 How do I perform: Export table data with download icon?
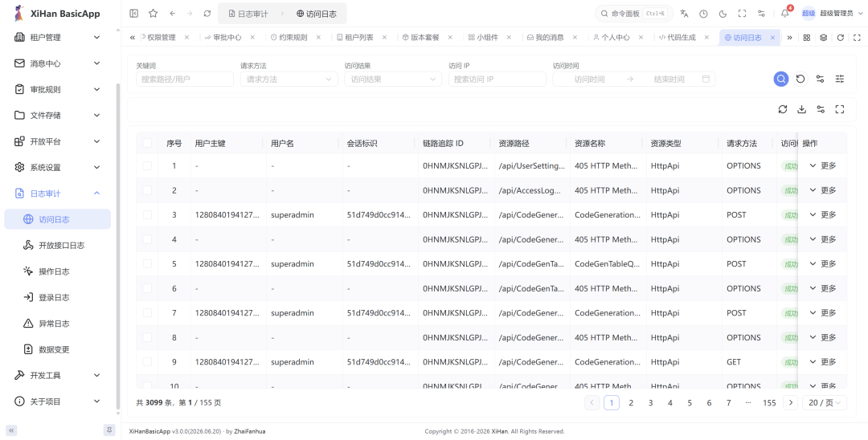[x=801, y=109]
